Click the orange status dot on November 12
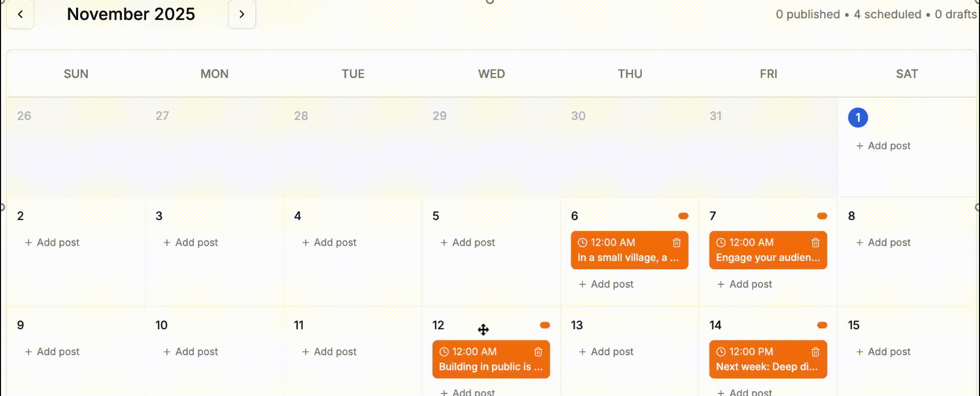Image resolution: width=980 pixels, height=396 pixels. [545, 325]
